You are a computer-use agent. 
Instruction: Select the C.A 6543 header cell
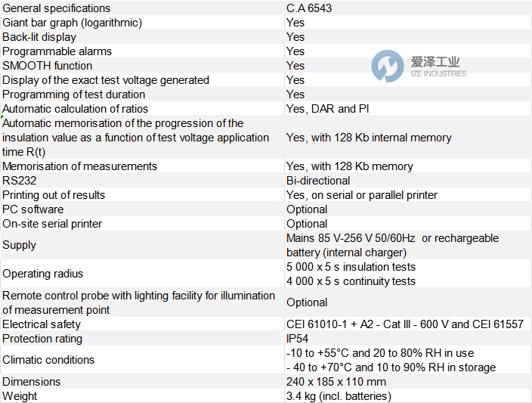click(x=309, y=8)
